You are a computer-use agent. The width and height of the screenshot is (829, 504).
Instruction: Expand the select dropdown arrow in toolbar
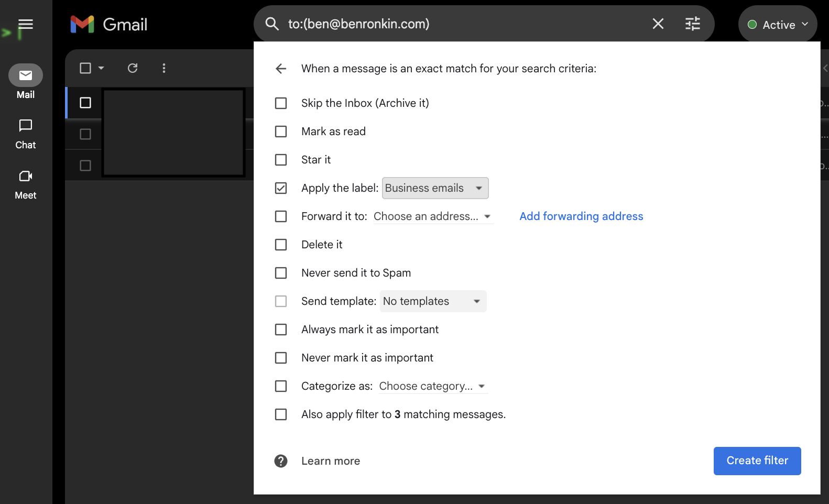click(x=101, y=68)
